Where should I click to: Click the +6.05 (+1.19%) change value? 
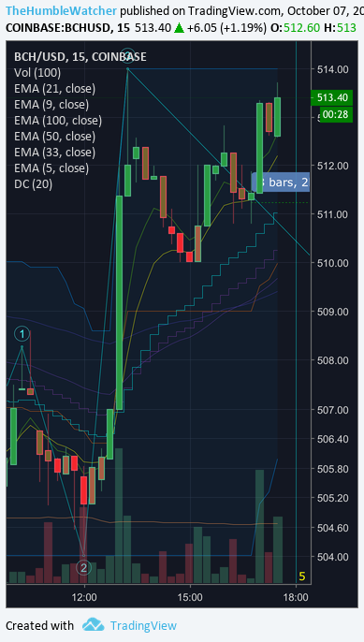(x=226, y=28)
